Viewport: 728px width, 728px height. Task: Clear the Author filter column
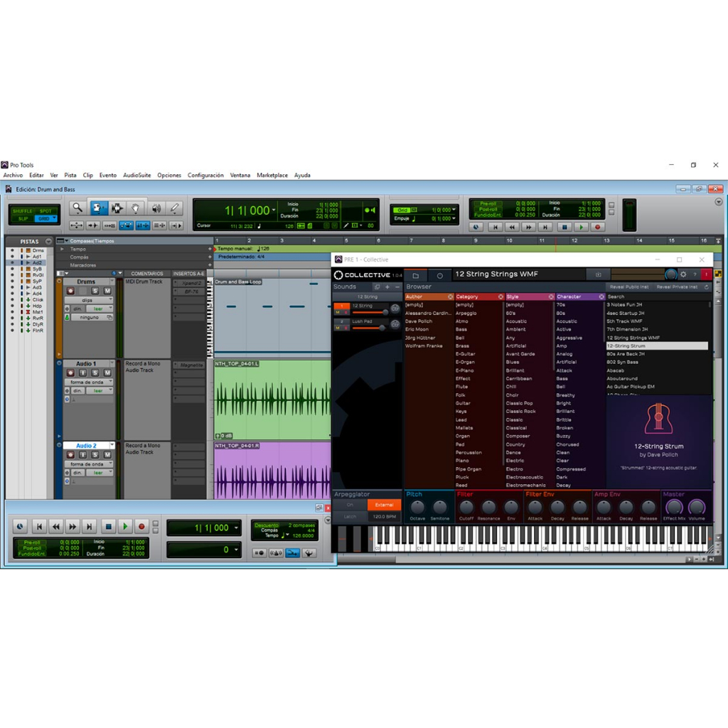coord(450,296)
